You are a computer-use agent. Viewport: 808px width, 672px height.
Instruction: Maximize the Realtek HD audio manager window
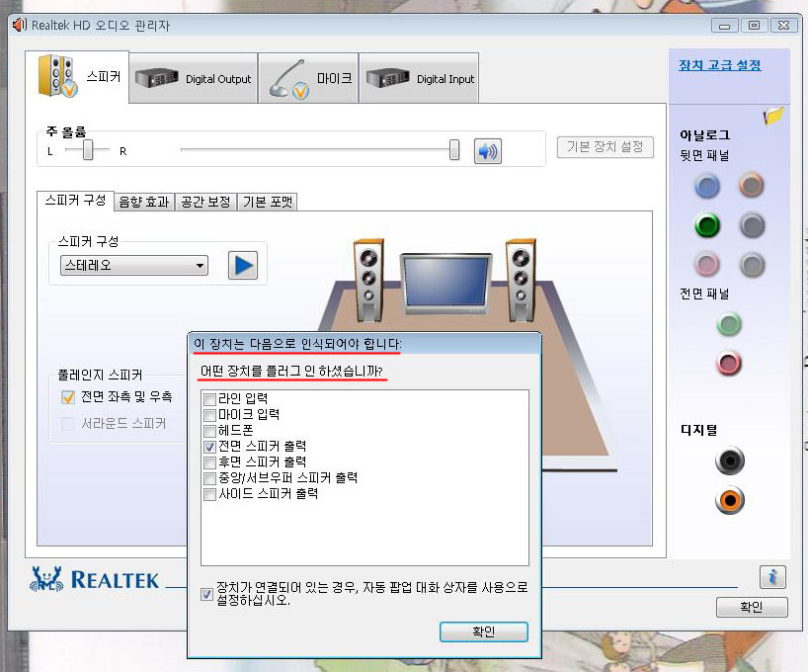point(754,26)
